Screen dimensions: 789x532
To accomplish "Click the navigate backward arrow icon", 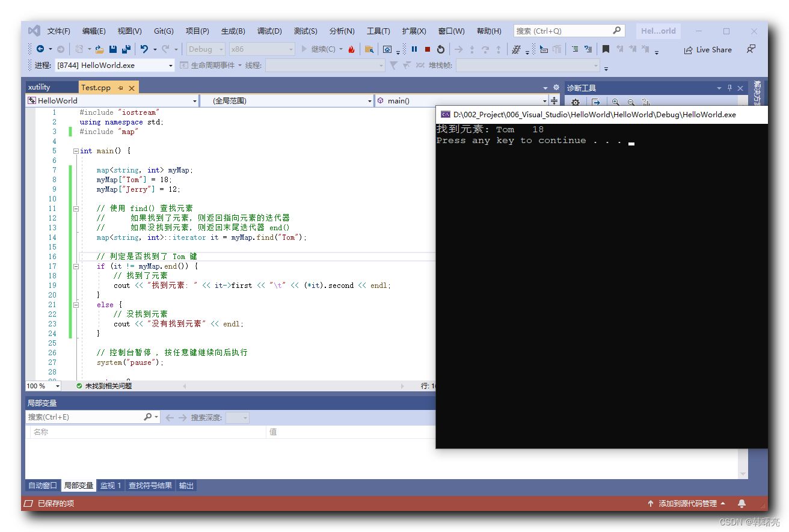I will click(40, 49).
